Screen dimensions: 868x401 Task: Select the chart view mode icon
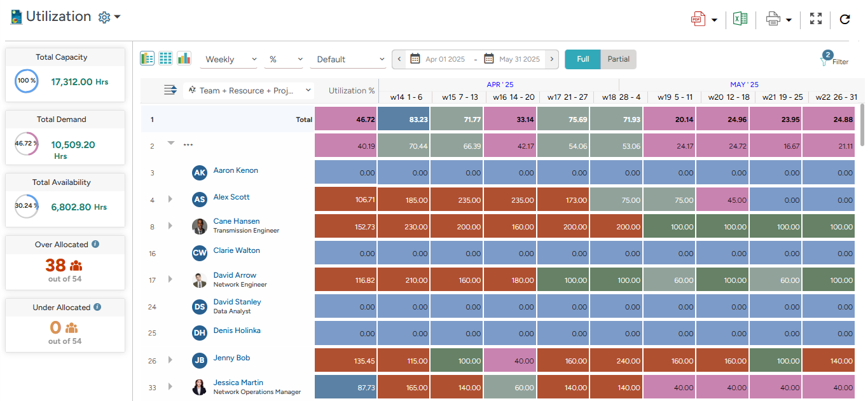184,58
